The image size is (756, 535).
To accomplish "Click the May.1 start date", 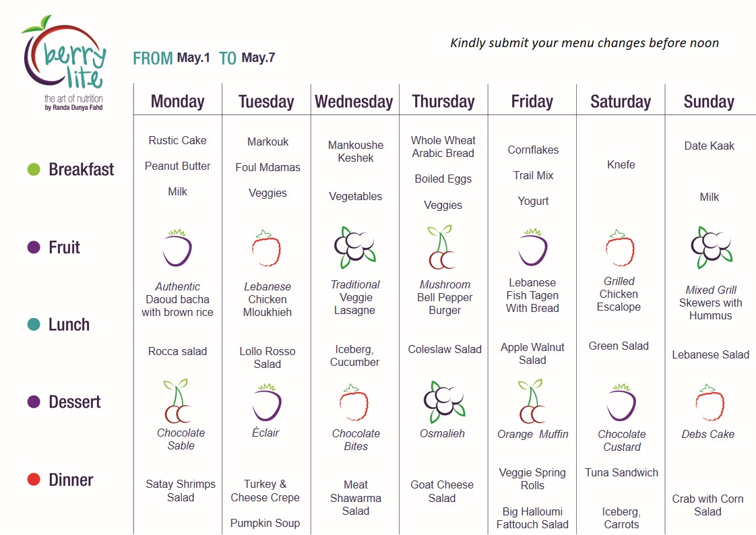I will (x=193, y=58).
